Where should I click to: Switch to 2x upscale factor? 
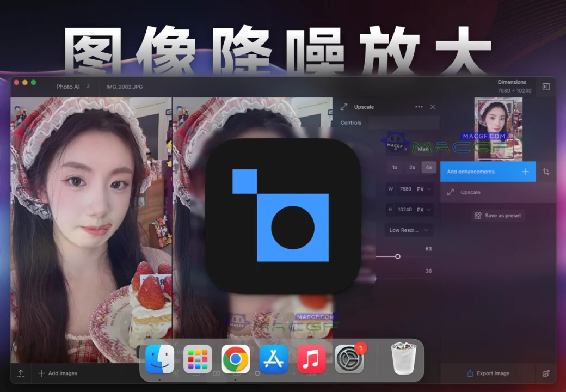click(x=412, y=168)
